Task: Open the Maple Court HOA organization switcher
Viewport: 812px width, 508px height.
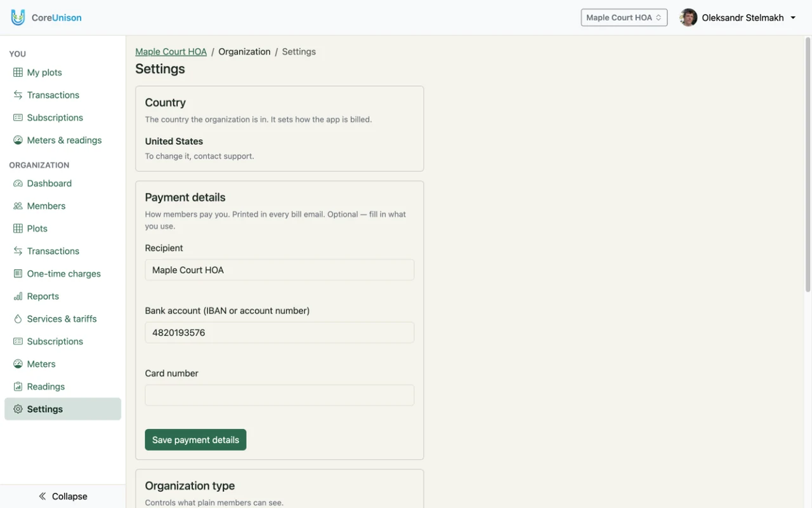Action: 624,18
